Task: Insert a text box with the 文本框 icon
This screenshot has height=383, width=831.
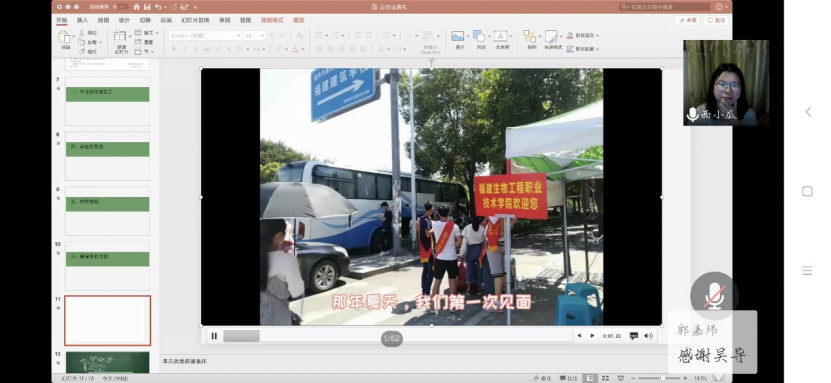Action: 501,39
